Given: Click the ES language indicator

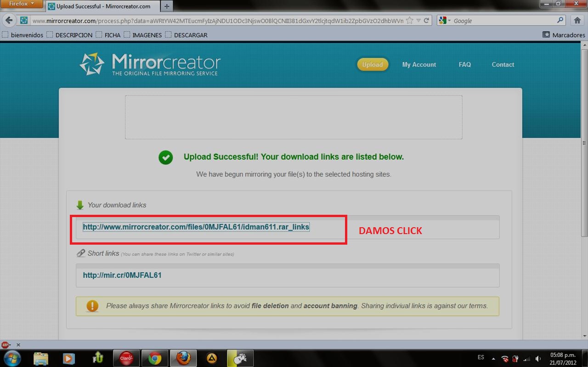Looking at the screenshot, I should 481,357.
